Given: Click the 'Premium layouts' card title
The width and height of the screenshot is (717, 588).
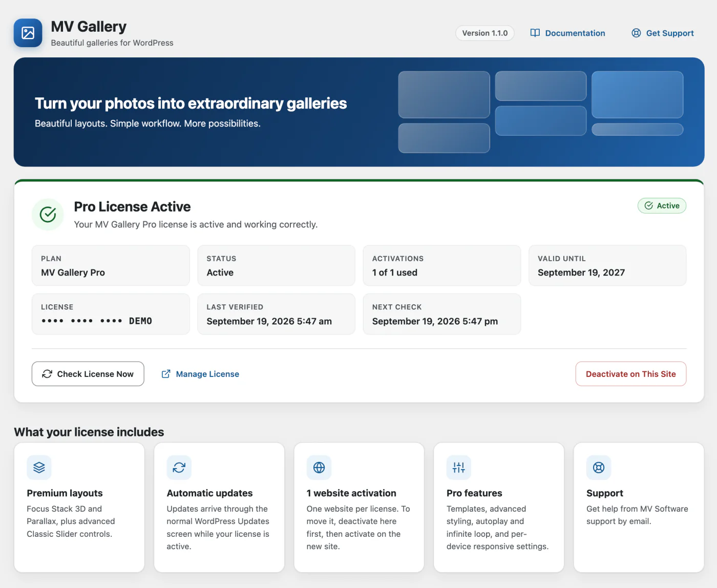Looking at the screenshot, I should 65,493.
